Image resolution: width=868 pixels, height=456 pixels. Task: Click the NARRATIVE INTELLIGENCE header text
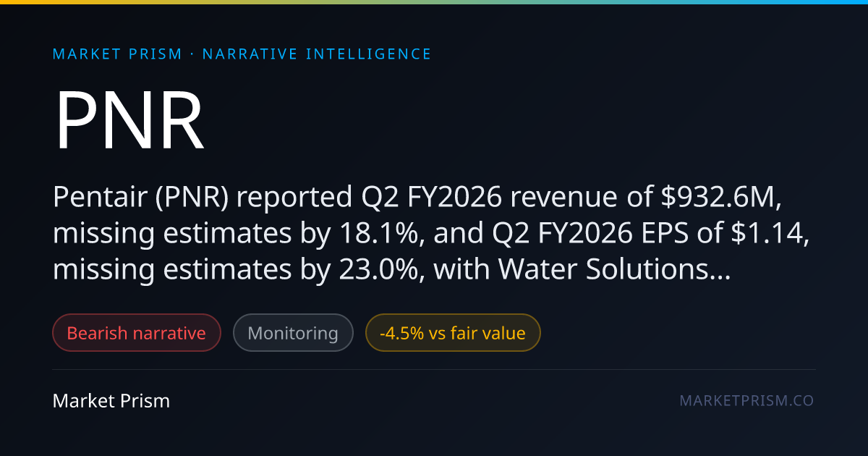[x=317, y=54]
